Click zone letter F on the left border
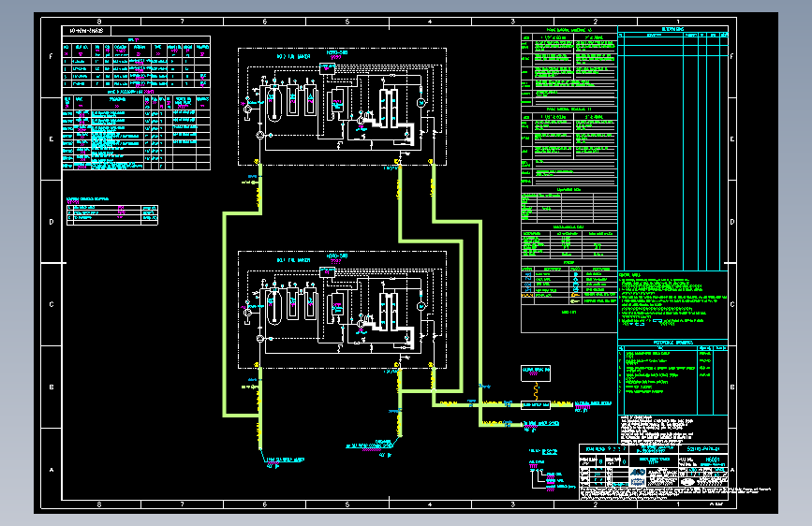This screenshot has width=812, height=526. click(51, 56)
